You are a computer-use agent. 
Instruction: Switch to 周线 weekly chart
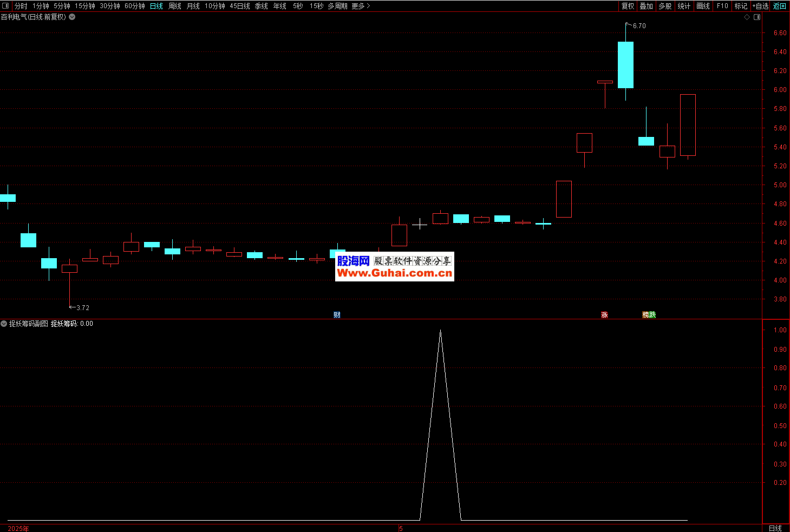click(x=175, y=6)
